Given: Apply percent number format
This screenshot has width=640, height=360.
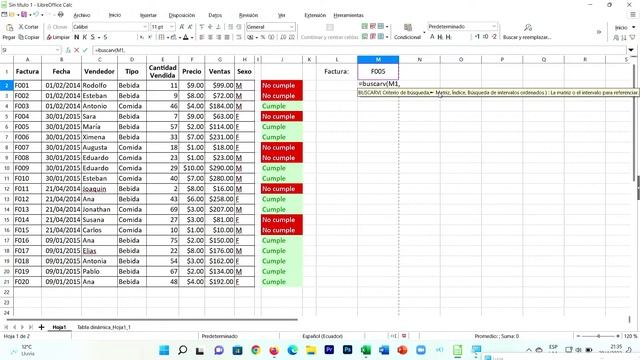Looking at the screenshot, I should pos(263,37).
